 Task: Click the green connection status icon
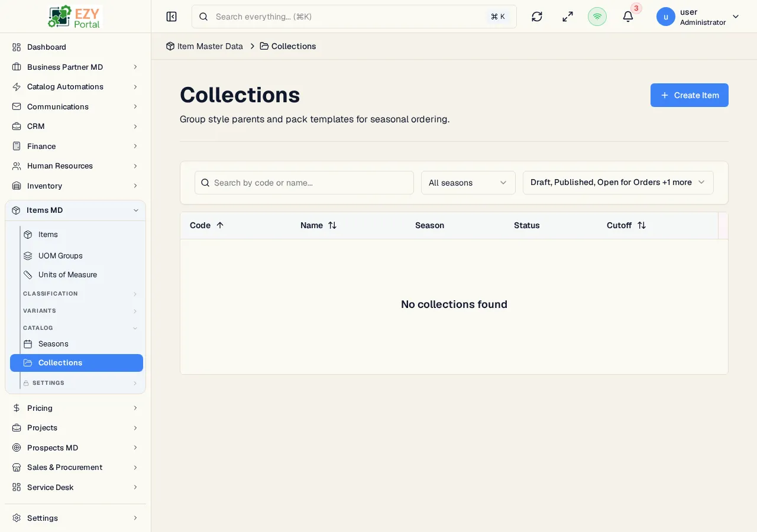pos(597,17)
